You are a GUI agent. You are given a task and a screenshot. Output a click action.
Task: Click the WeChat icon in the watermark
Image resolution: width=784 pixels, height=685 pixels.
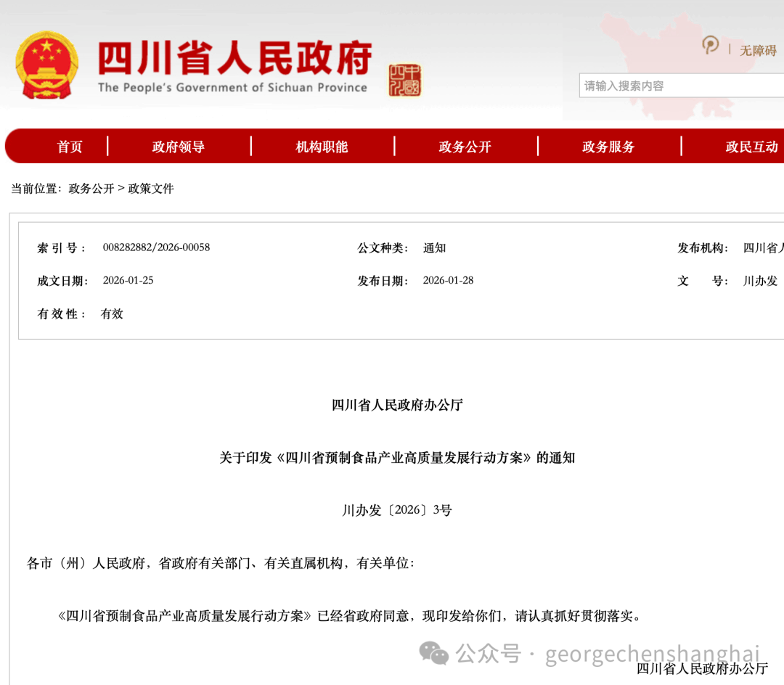click(435, 653)
